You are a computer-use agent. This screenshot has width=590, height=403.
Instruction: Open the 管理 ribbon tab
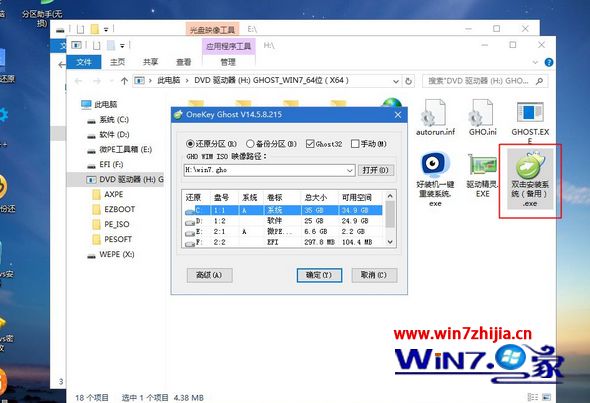point(228,62)
